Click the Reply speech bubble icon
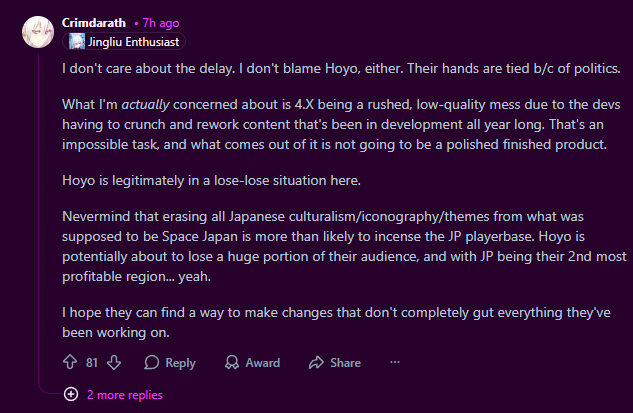This screenshot has width=633, height=413. 152,362
